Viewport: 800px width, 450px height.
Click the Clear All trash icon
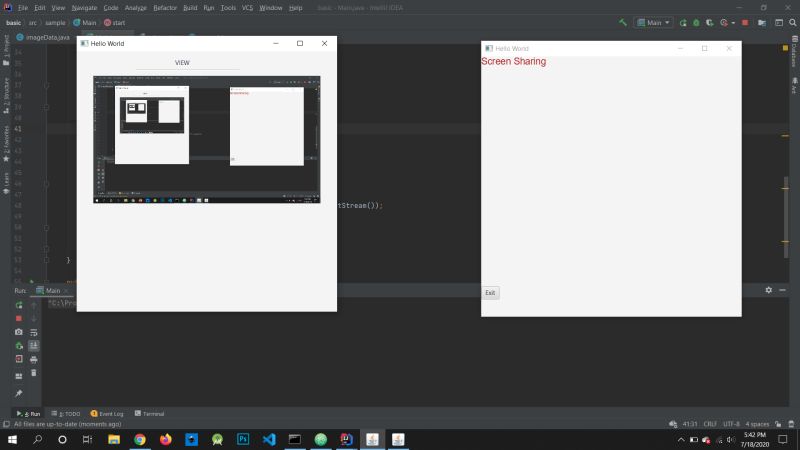34,373
